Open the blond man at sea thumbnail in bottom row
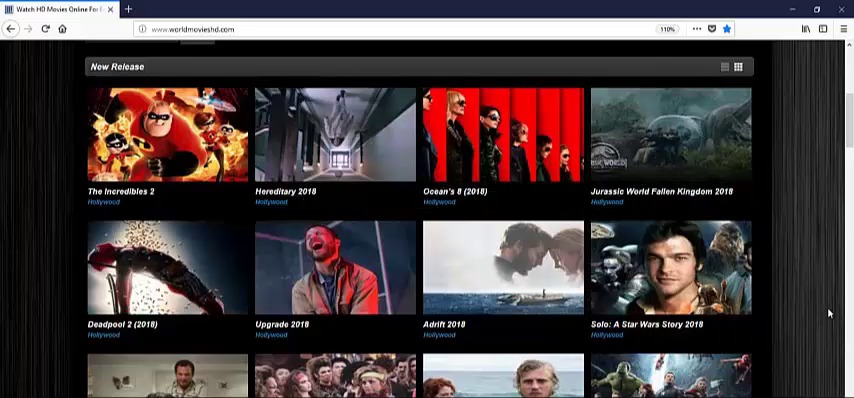The height and width of the screenshot is (398, 854). 503,376
